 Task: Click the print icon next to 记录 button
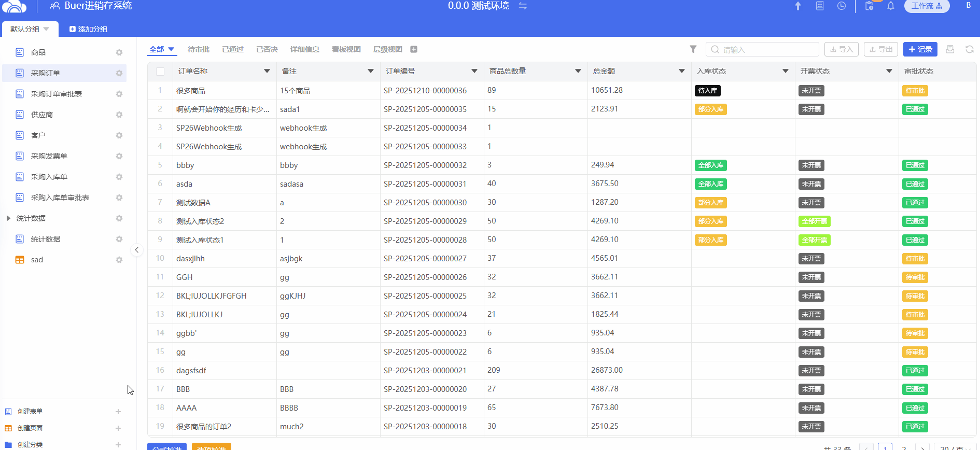[950, 49]
